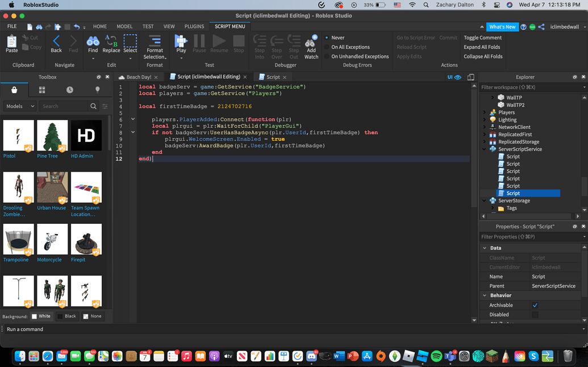The image size is (588, 367).
Task: Click the Format Selection icon
Action: (x=155, y=41)
